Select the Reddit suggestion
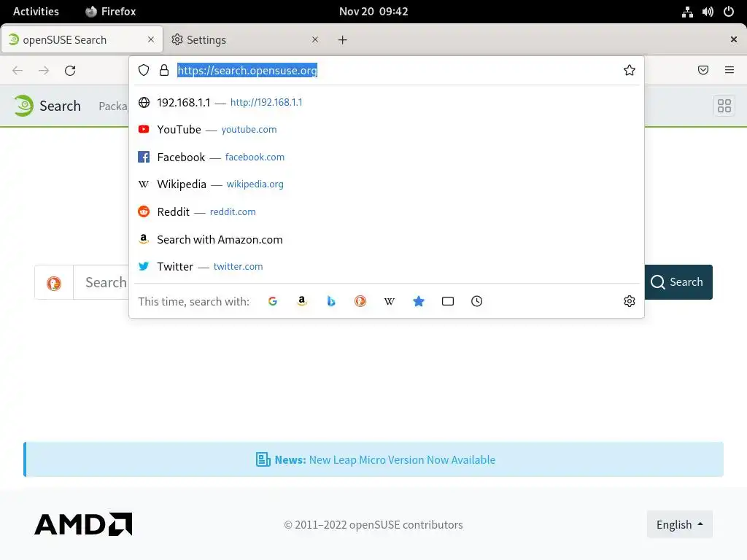 (x=387, y=212)
